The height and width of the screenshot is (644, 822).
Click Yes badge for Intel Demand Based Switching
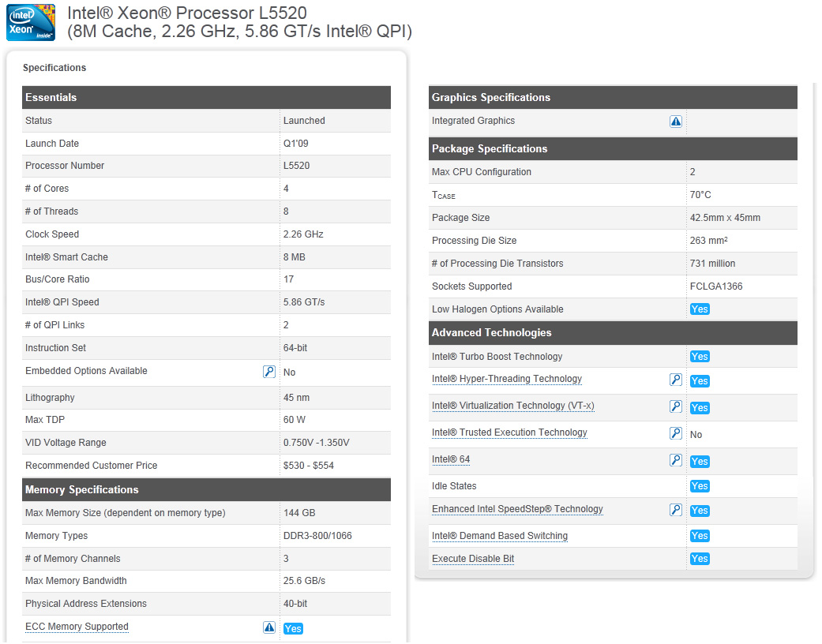tap(700, 536)
